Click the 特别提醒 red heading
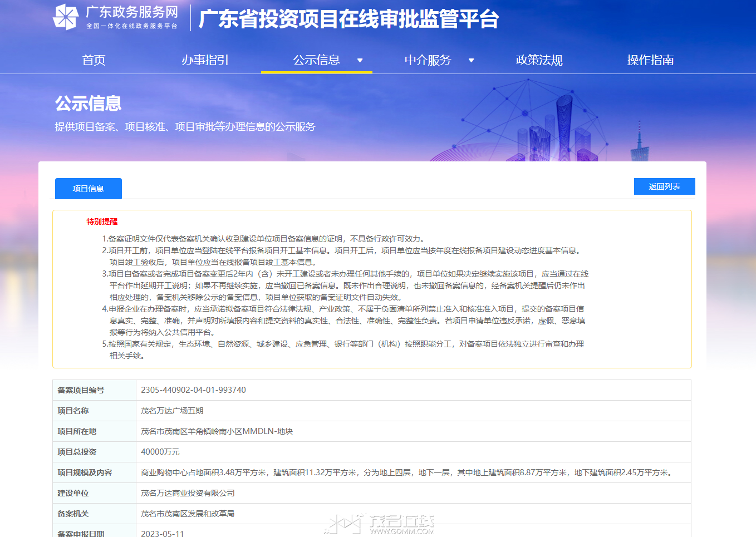The image size is (756, 537). pyautogui.click(x=102, y=221)
